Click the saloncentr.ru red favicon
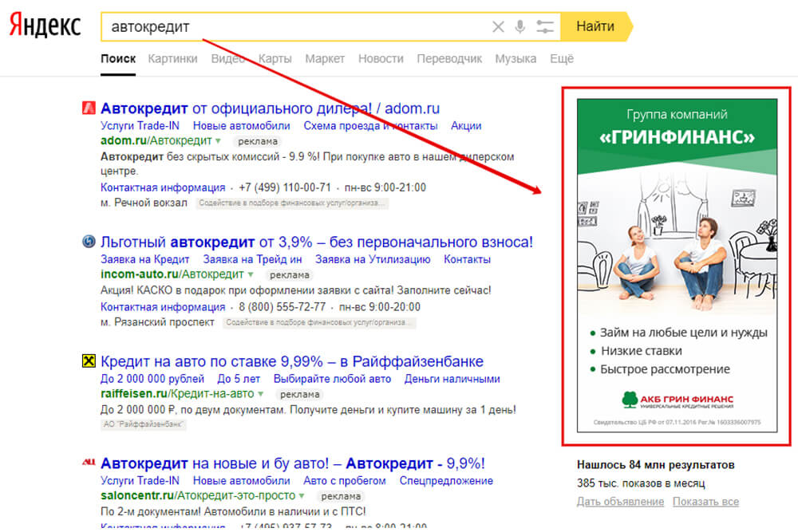 [89, 463]
